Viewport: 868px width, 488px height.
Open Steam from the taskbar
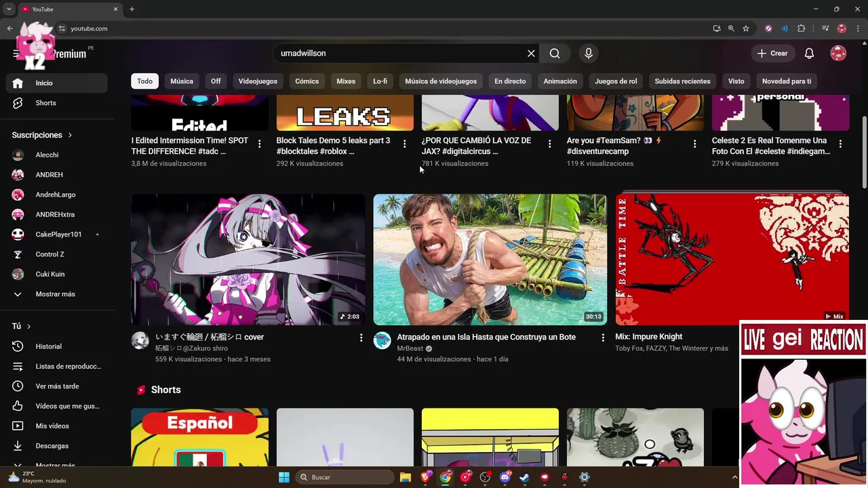click(x=524, y=477)
